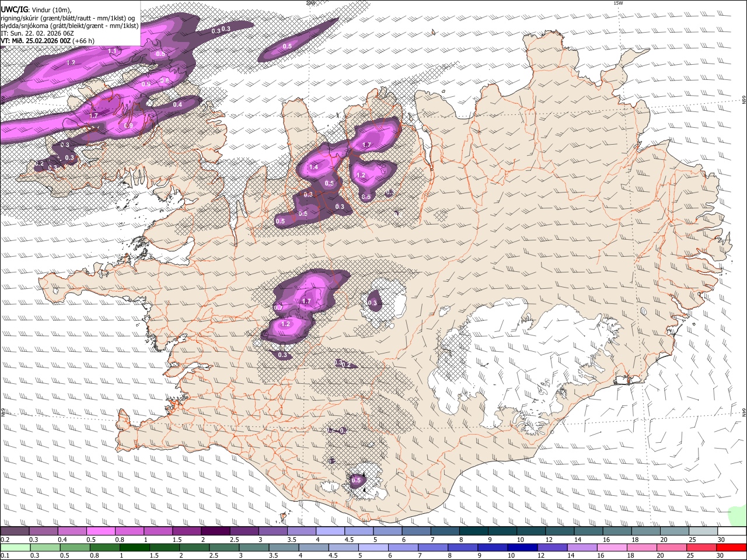Click the 1.7 label in the central highlands band
Screen dimensions: 747x560
point(306,301)
